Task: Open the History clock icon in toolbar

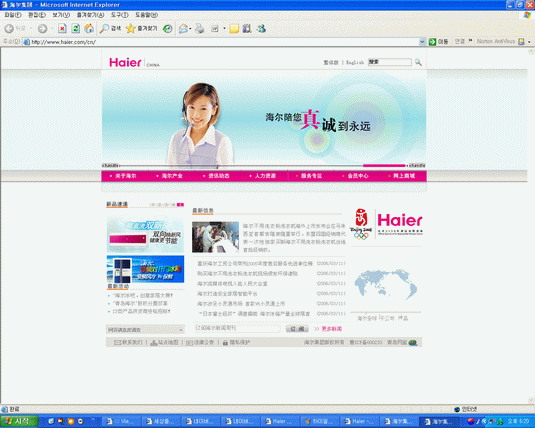Action: tap(167, 29)
